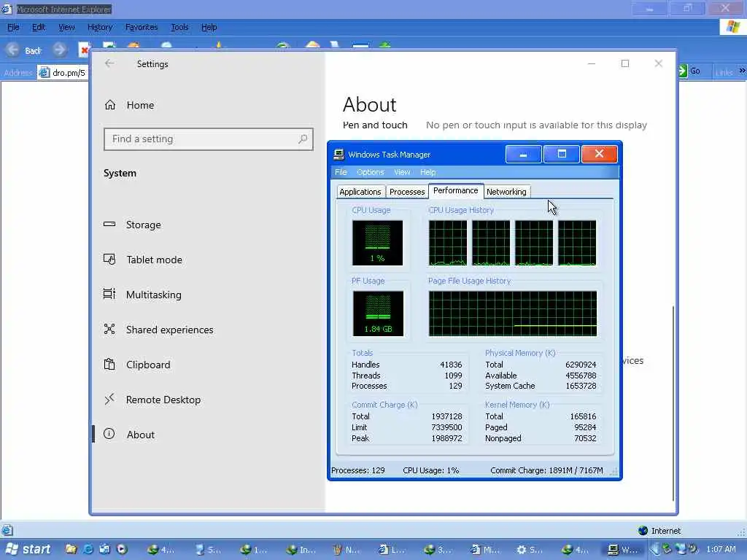This screenshot has height=560, width=747.
Task: Open the Tools menu in IE
Action: (179, 27)
